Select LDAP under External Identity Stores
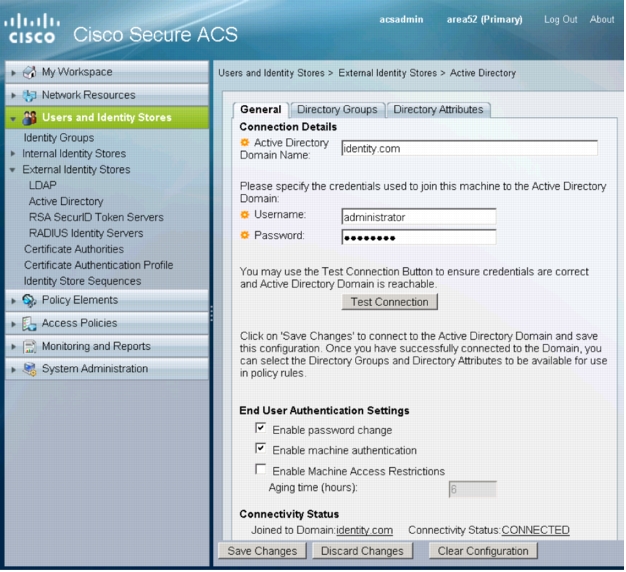 (43, 186)
